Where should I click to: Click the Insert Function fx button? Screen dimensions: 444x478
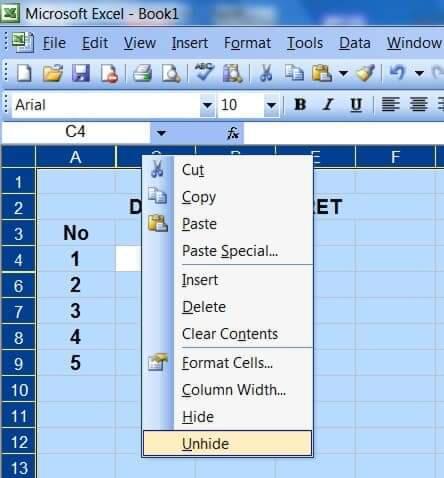click(233, 133)
